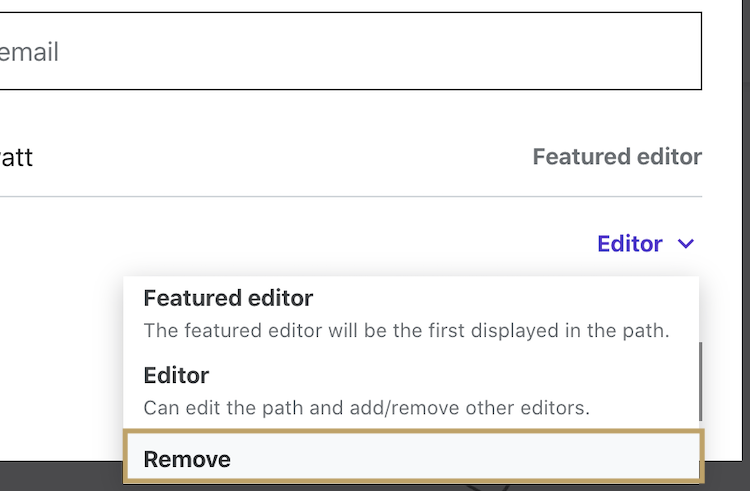
Task: Click the "email" placeholder text
Action: [30, 52]
